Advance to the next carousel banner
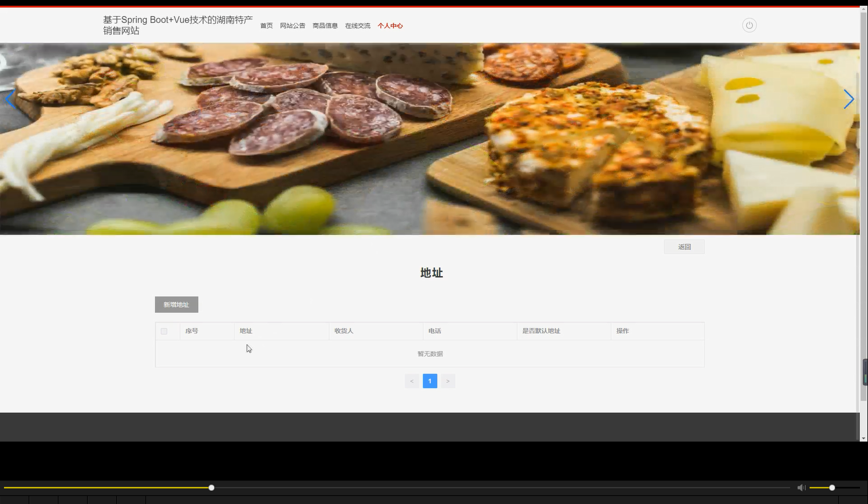The height and width of the screenshot is (504, 868). (x=849, y=99)
